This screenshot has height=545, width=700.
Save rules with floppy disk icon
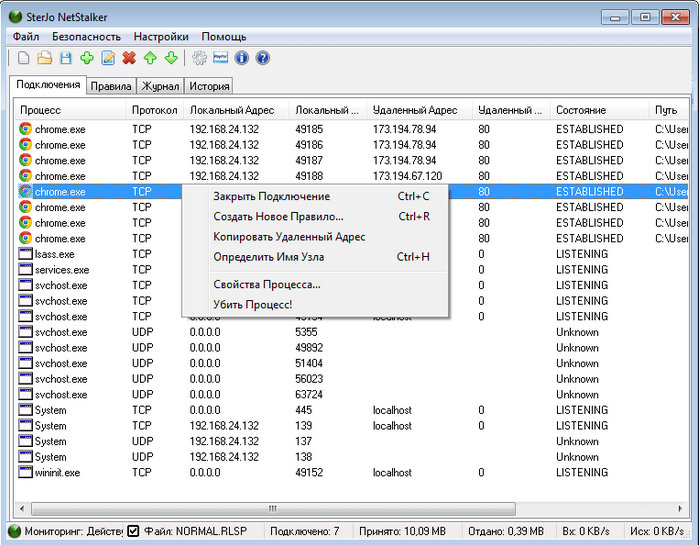66,58
